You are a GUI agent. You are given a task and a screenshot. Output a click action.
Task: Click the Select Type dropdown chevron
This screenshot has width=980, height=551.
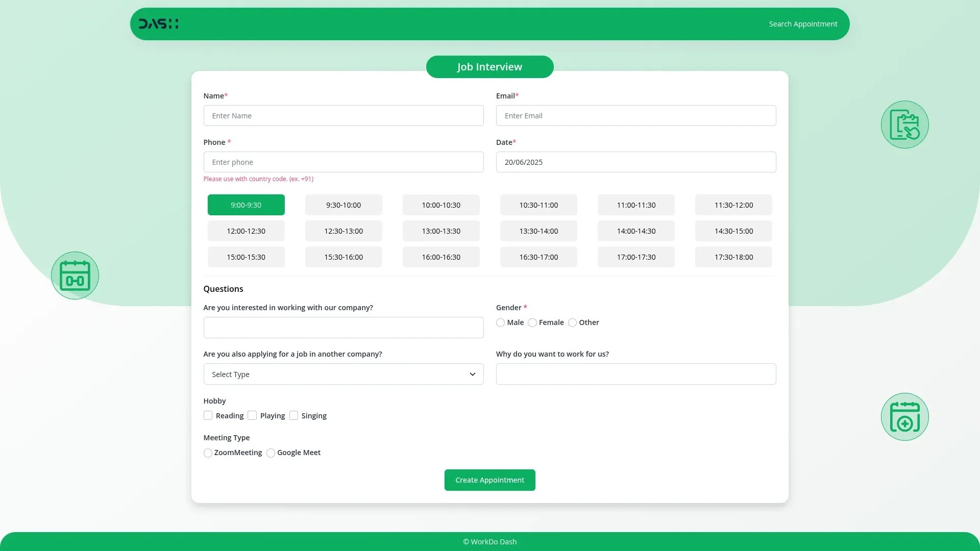(472, 374)
